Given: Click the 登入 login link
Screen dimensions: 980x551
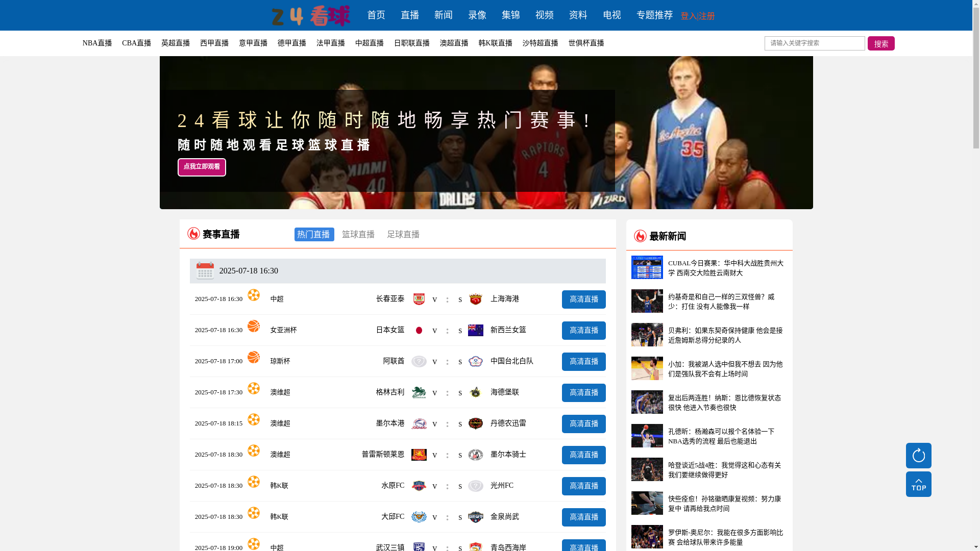Looking at the screenshot, I should 689,16.
